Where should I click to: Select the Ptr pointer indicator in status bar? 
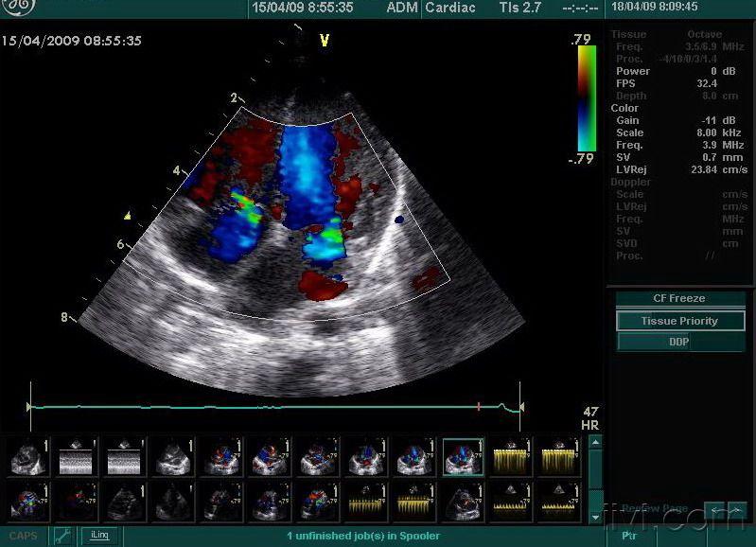point(629,536)
